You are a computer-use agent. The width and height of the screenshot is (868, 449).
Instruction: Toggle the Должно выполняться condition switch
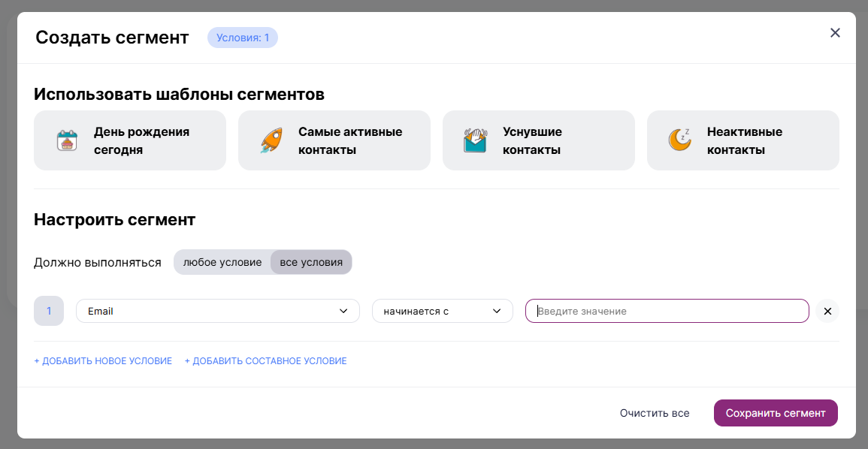(x=263, y=262)
